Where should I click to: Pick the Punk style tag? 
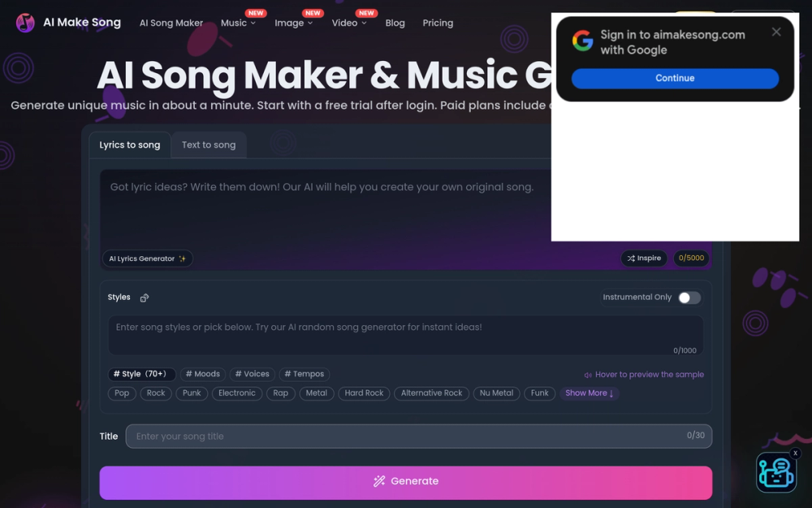pos(192,393)
